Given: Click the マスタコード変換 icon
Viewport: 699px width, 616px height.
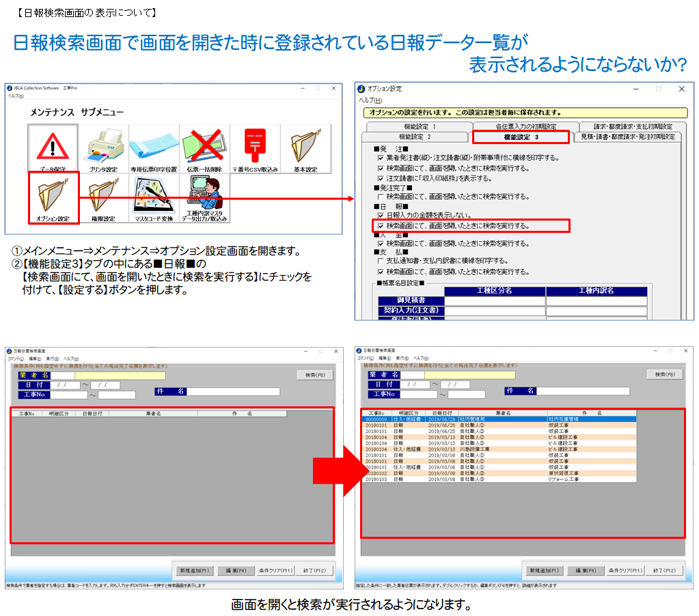Looking at the screenshot, I should pyautogui.click(x=154, y=197).
